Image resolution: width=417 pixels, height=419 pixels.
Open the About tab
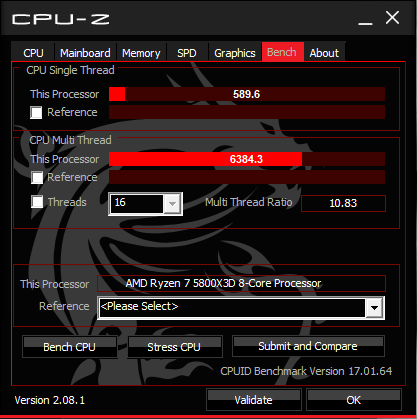(x=324, y=53)
